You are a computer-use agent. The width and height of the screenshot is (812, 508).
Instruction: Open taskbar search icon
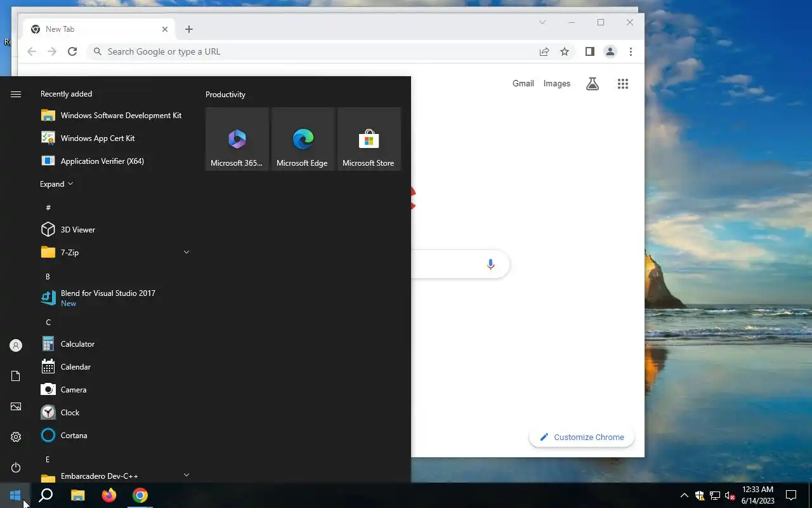[46, 495]
